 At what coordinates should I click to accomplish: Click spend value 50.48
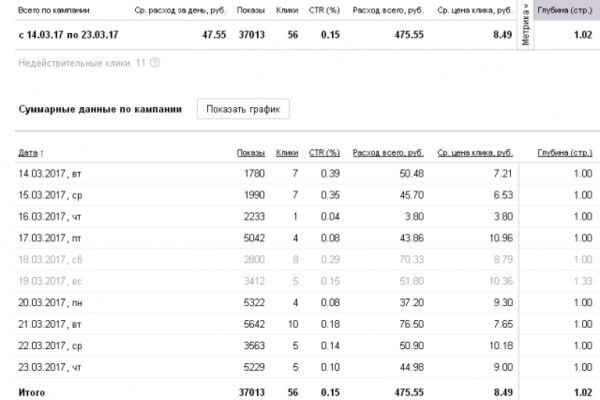tap(412, 174)
